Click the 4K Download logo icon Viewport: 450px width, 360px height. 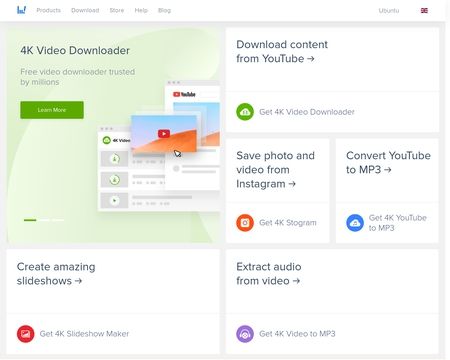tap(21, 10)
